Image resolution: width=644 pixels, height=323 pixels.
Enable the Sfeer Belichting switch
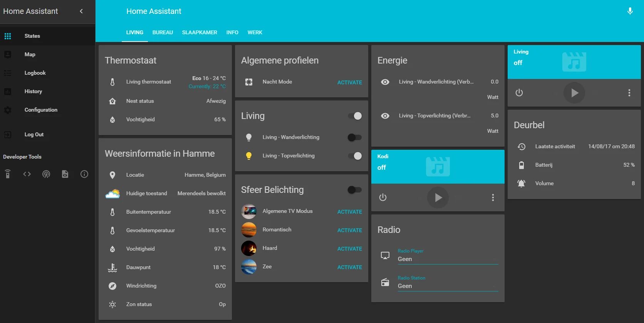pos(355,190)
